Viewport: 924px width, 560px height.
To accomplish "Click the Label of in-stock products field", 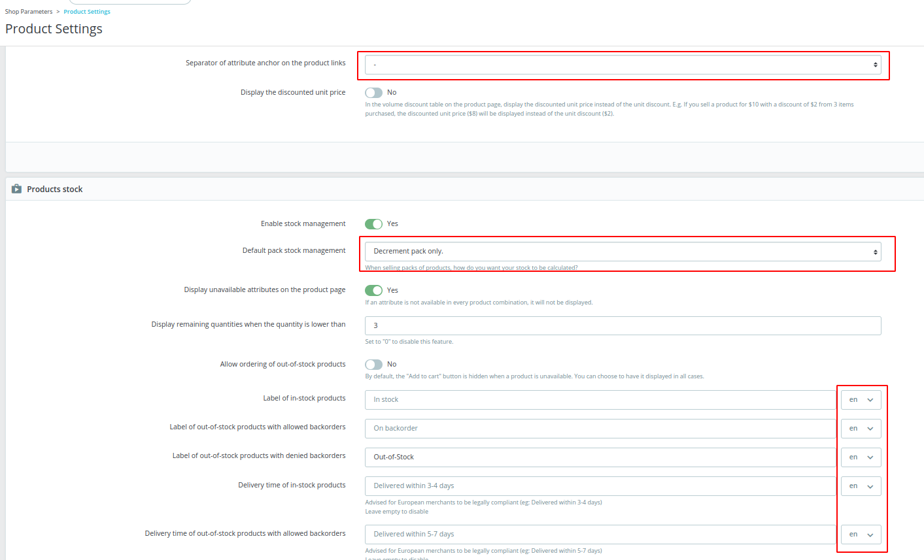I will click(600, 400).
